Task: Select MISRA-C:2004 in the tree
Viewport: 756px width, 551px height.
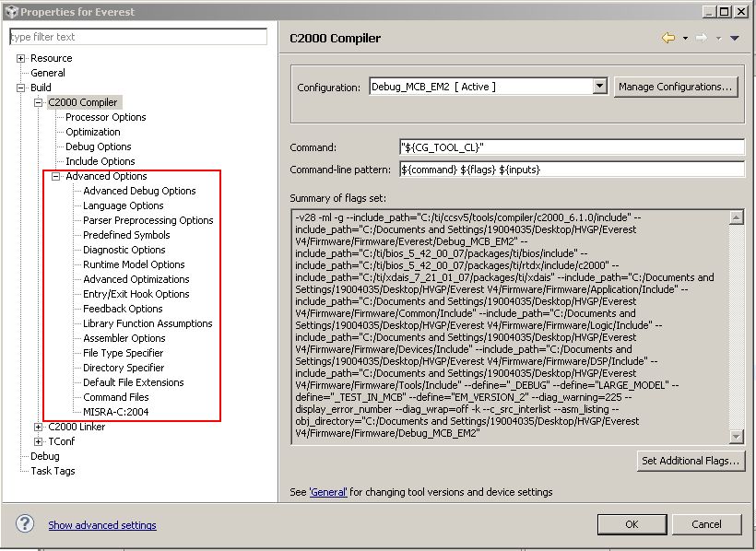Action: [x=116, y=412]
